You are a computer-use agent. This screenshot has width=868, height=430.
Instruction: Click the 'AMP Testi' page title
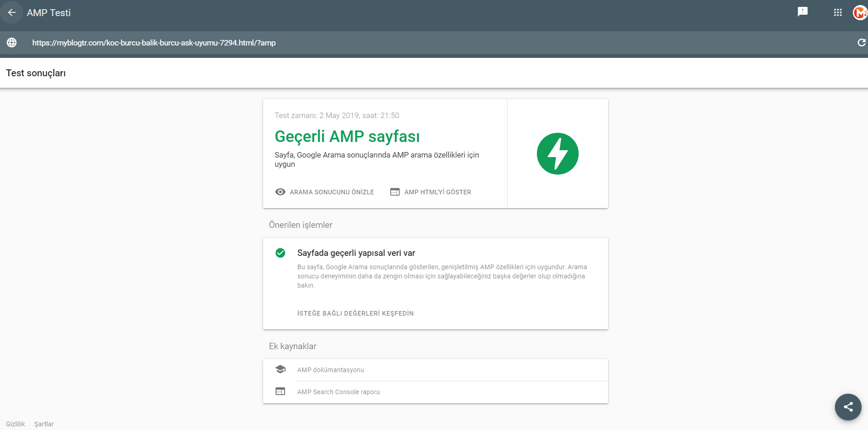49,13
